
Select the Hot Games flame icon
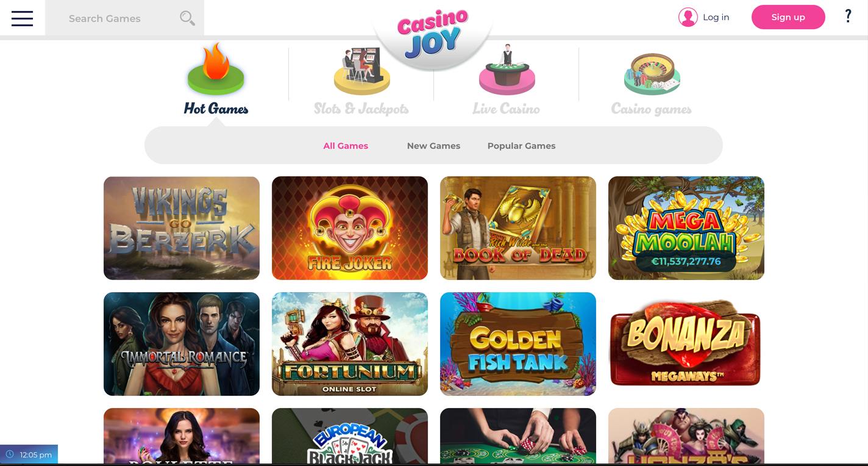coord(216,69)
